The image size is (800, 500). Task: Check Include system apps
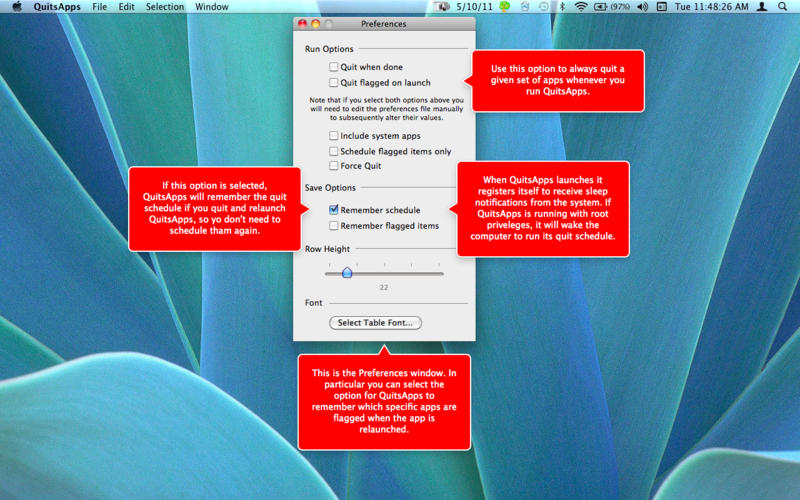click(333, 136)
